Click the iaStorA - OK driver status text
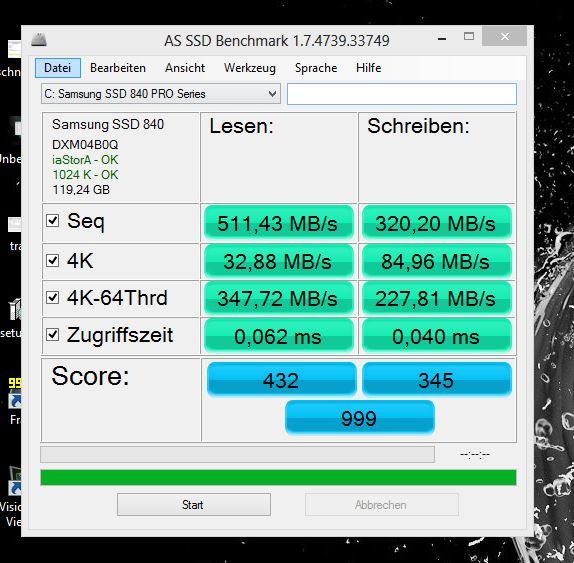The height and width of the screenshot is (563, 574). click(x=85, y=160)
